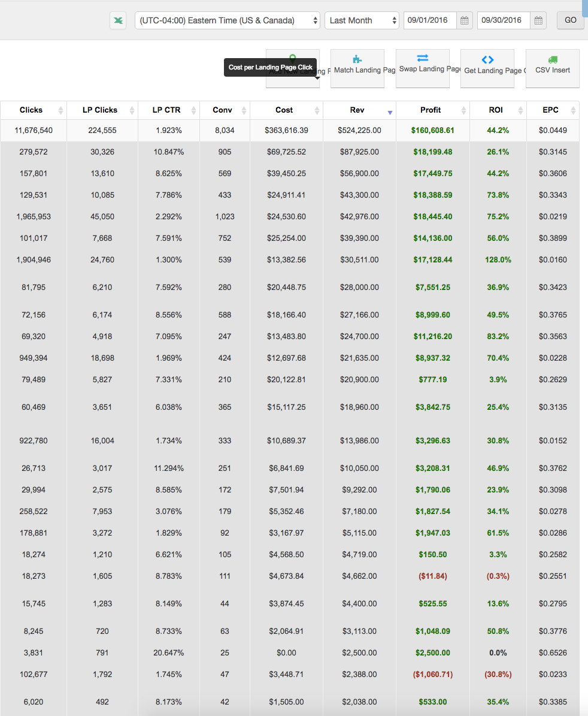Open the start date calendar picker
This screenshot has height=716, width=588.
coord(464,21)
